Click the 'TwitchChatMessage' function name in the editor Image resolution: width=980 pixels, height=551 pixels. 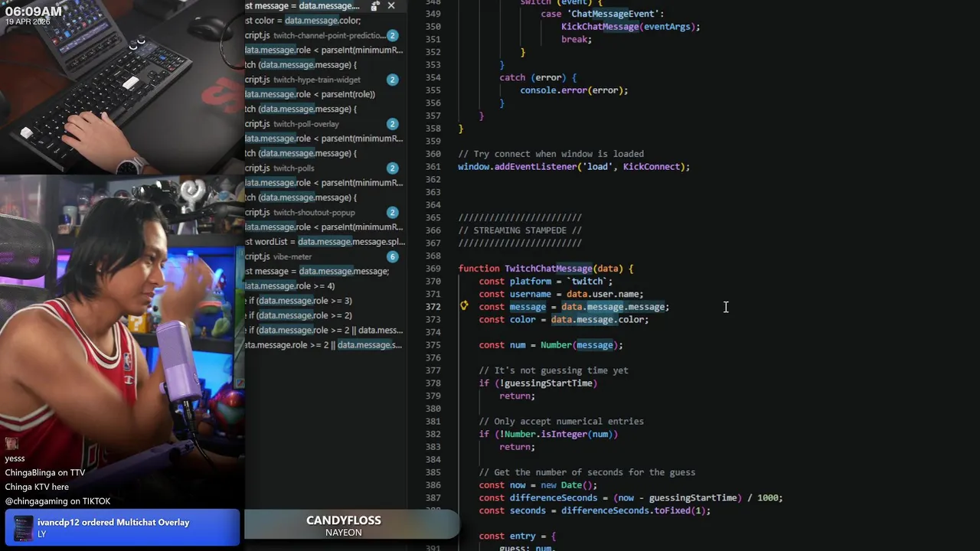[548, 269]
